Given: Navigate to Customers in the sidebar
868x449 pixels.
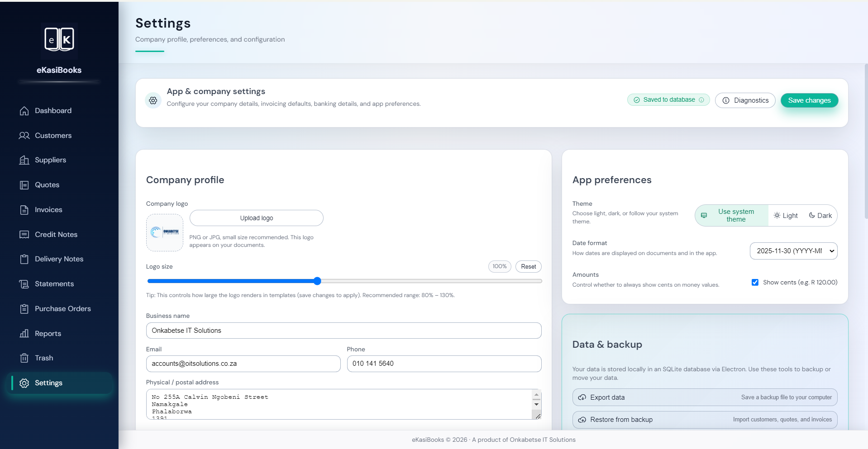Looking at the screenshot, I should (24, 135).
